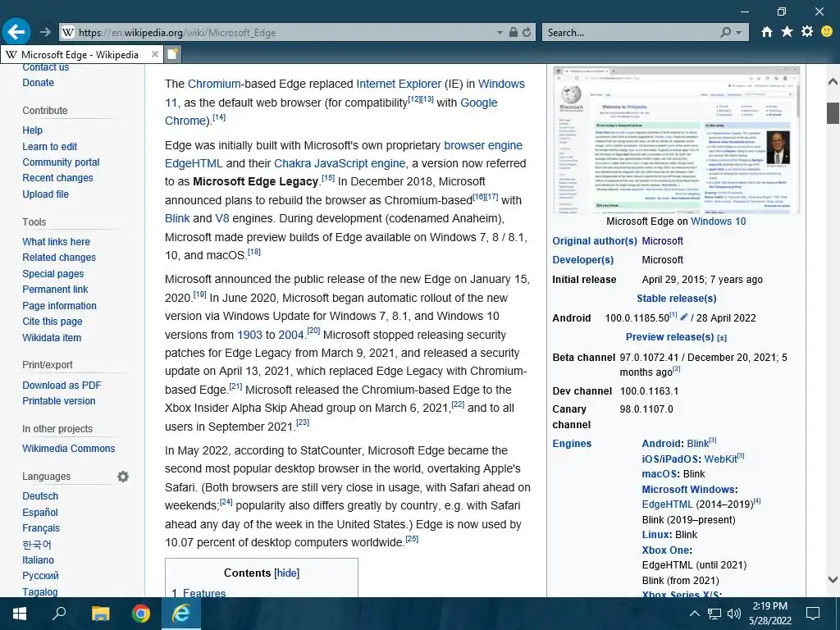The height and width of the screenshot is (630, 840).
Task: Click Permanent link in Tools
Action: (x=55, y=290)
